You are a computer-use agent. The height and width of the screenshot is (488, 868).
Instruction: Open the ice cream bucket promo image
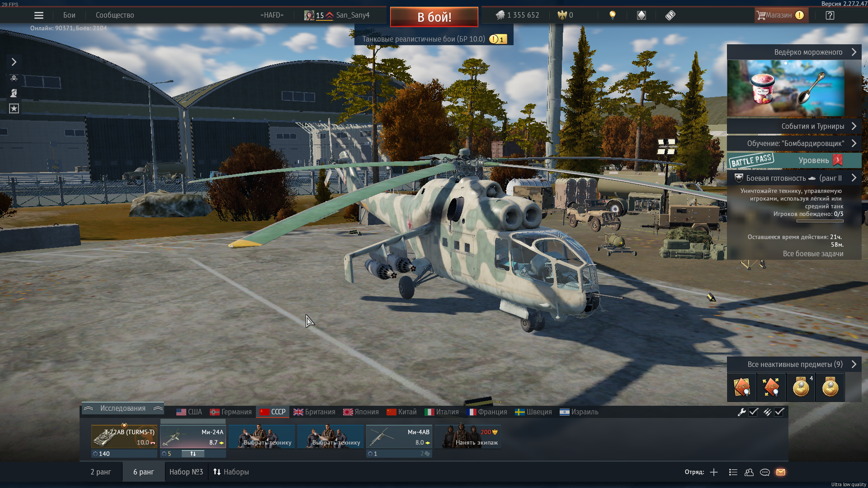[786, 89]
